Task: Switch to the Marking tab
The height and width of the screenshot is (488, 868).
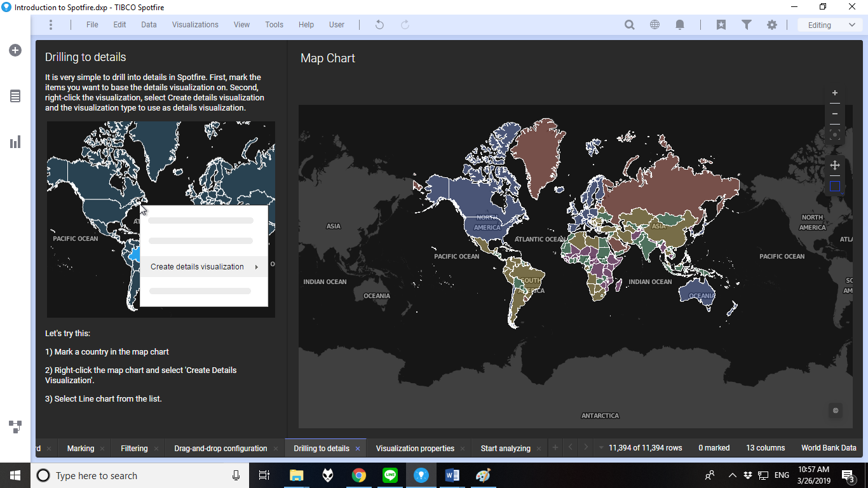Action: 81,449
